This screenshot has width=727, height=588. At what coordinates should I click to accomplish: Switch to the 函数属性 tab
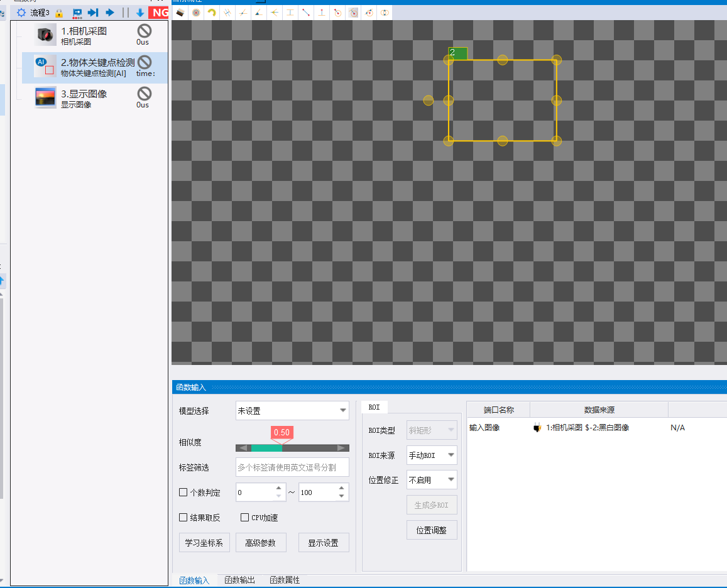point(285,580)
